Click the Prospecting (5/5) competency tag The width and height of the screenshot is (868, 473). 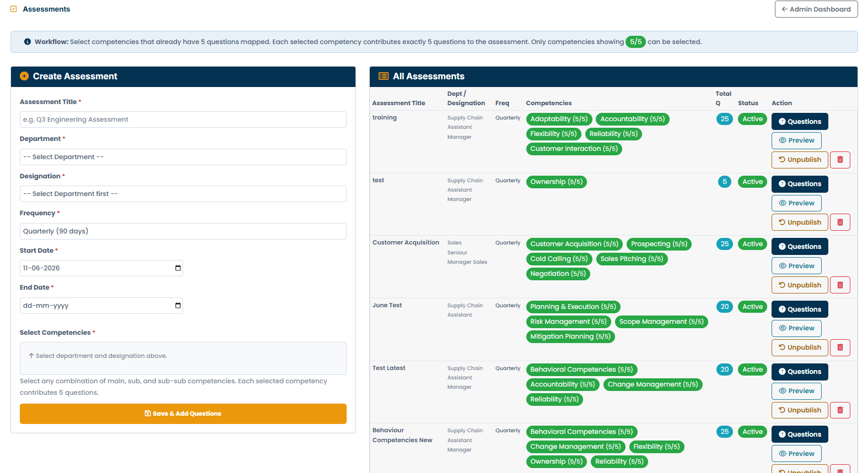(x=659, y=244)
